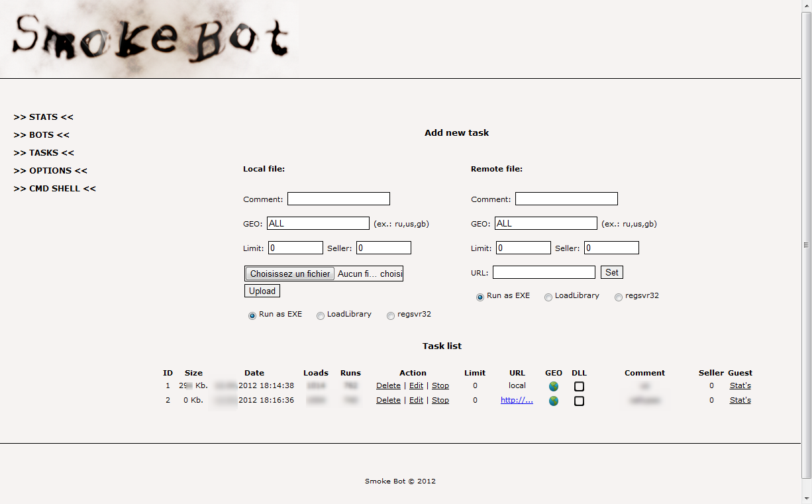Open Stat's link for task 1
This screenshot has height=504, width=812.
[740, 385]
